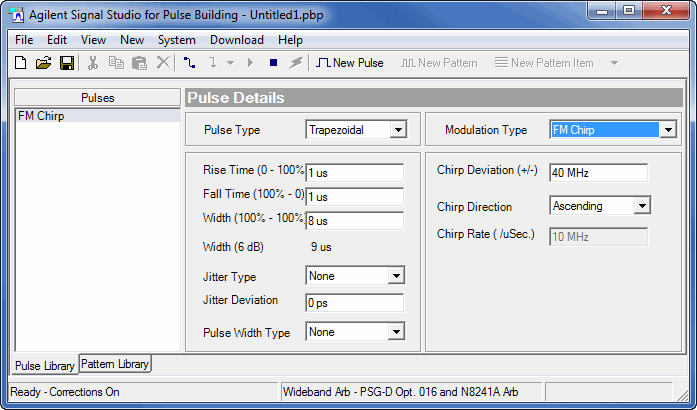697x410 pixels.
Task: Click the New file icon
Action: coord(20,63)
